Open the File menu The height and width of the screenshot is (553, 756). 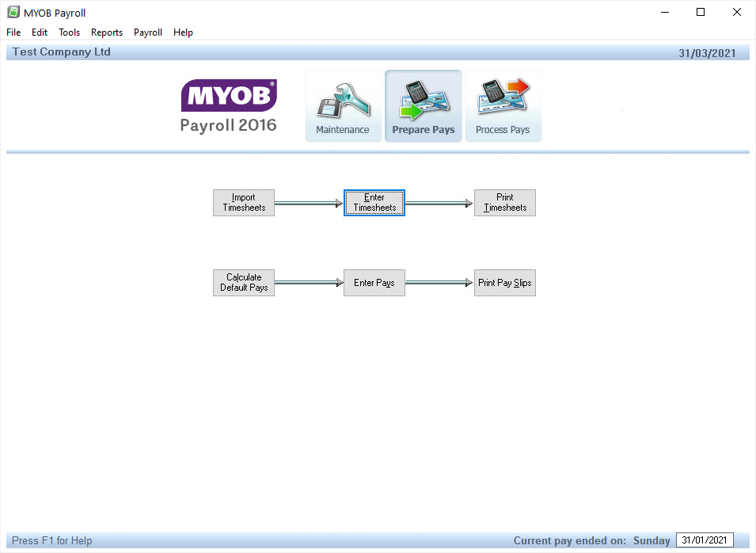[13, 32]
